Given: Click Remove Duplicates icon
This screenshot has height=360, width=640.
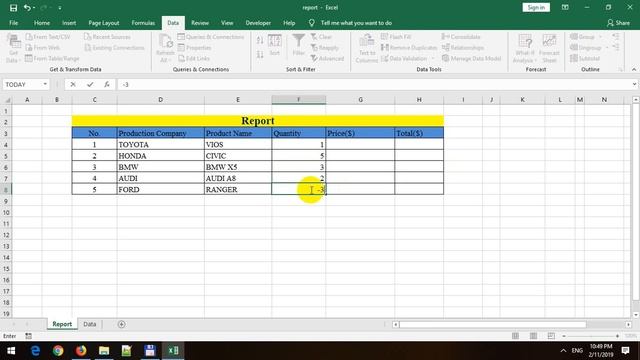Looking at the screenshot, I should [x=384, y=48].
